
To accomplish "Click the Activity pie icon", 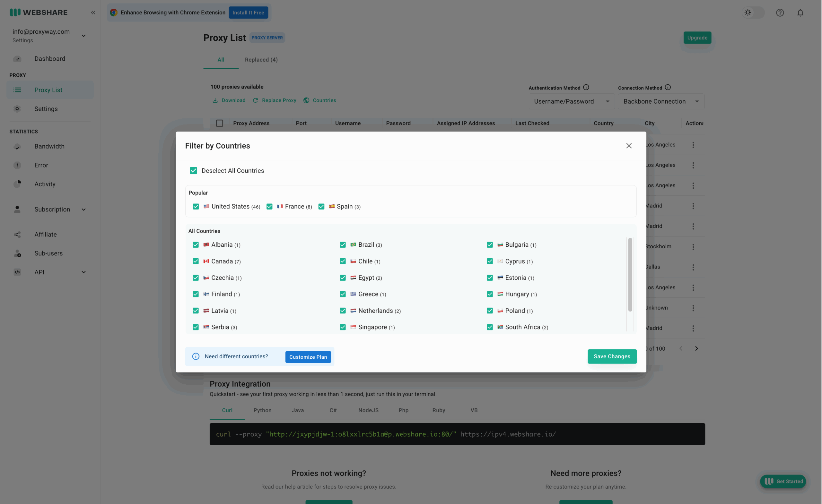I will coord(17,184).
